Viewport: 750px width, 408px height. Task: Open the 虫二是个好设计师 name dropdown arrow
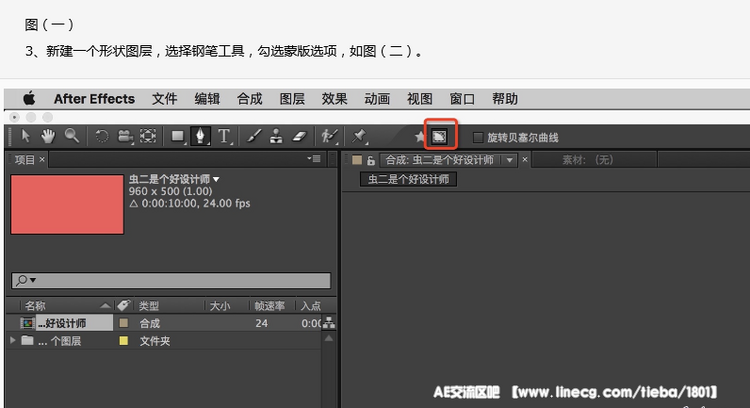point(216,179)
